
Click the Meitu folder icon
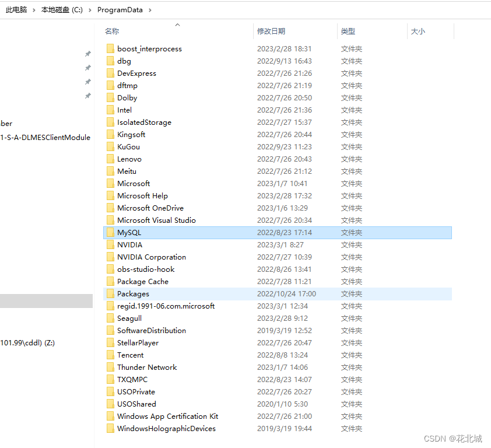tap(110, 171)
